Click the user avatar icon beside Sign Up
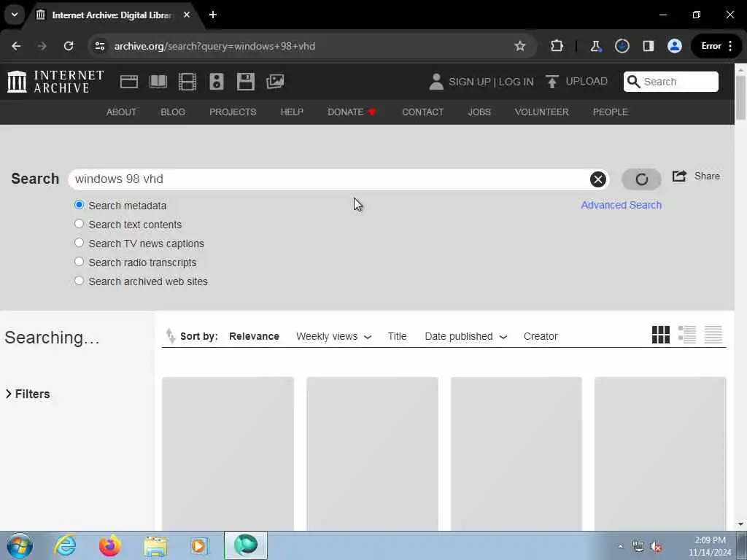 pyautogui.click(x=436, y=82)
